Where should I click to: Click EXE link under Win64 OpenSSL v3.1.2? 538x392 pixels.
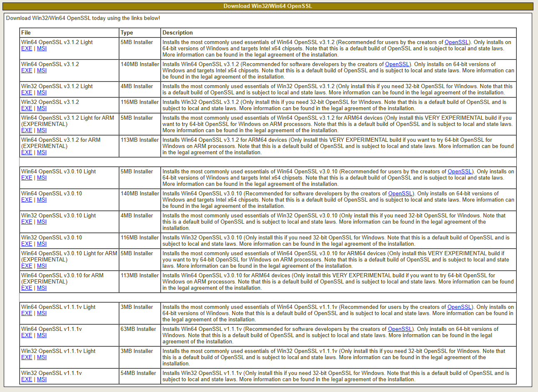(27, 71)
